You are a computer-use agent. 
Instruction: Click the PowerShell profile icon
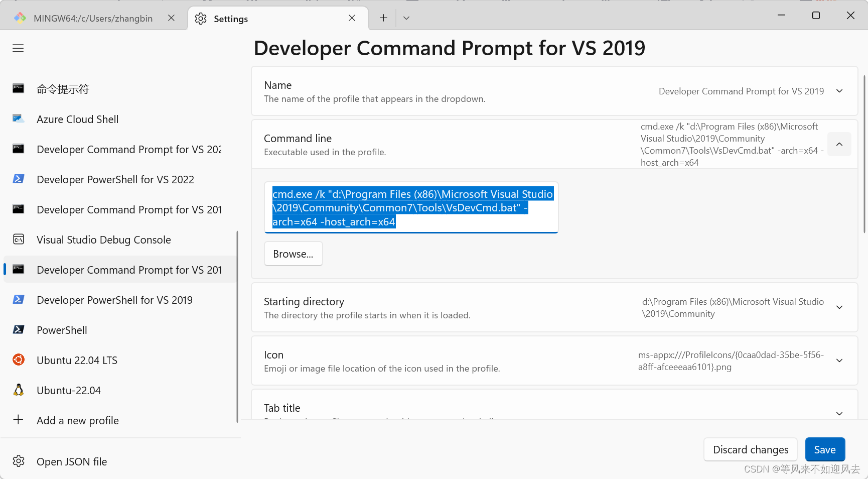pos(19,329)
